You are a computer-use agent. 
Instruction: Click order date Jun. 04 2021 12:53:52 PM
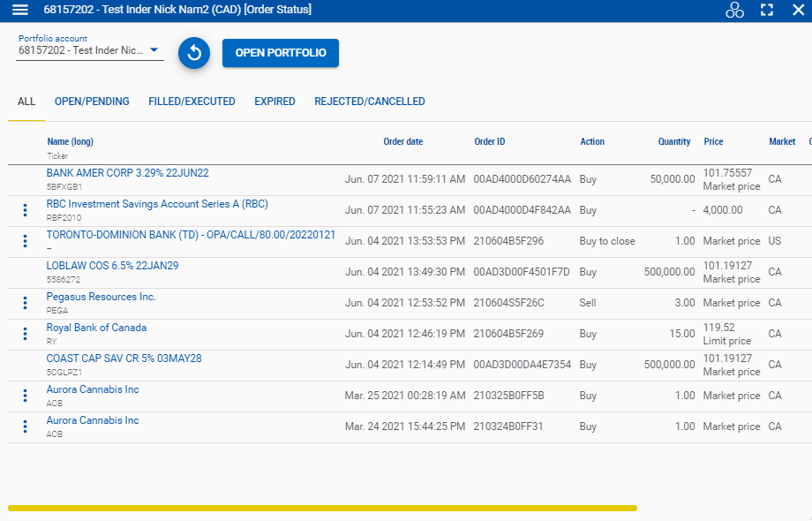pos(405,303)
